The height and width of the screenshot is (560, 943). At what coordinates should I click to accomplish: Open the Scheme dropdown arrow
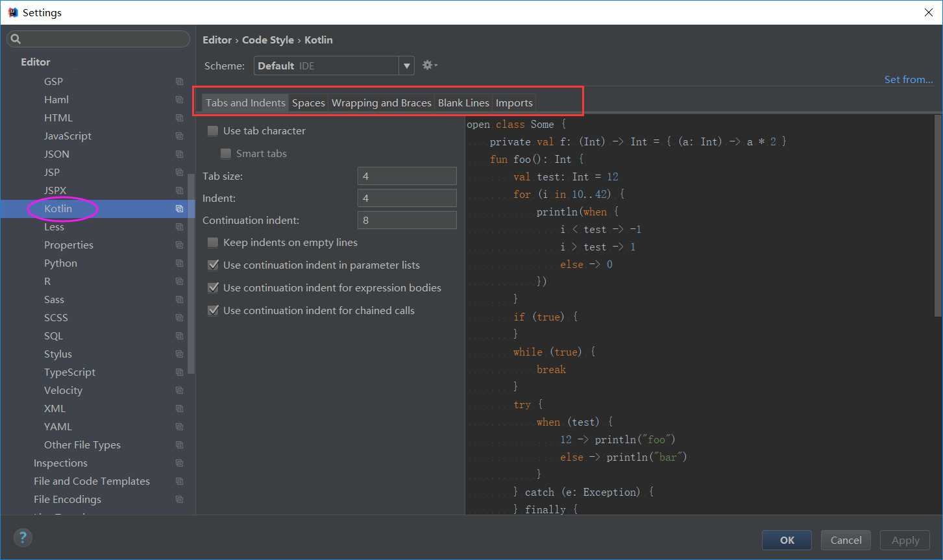pyautogui.click(x=407, y=66)
